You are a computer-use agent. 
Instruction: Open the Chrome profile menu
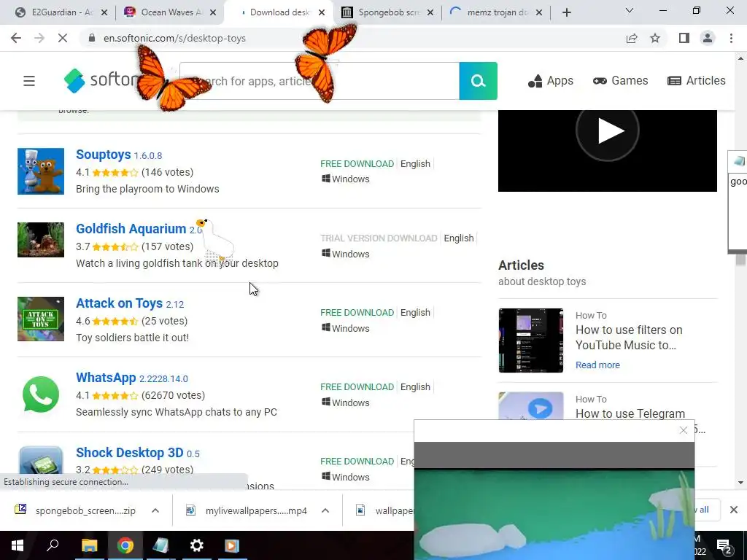[708, 38]
